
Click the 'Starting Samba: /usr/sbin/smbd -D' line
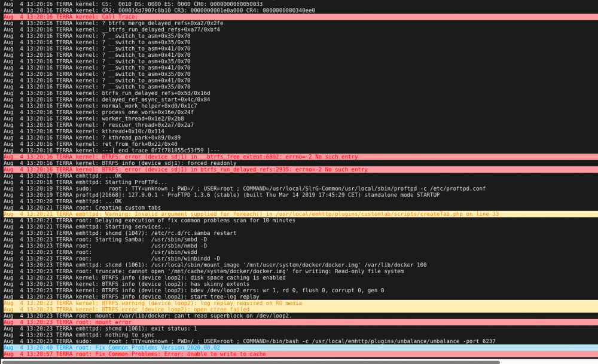pos(105,239)
